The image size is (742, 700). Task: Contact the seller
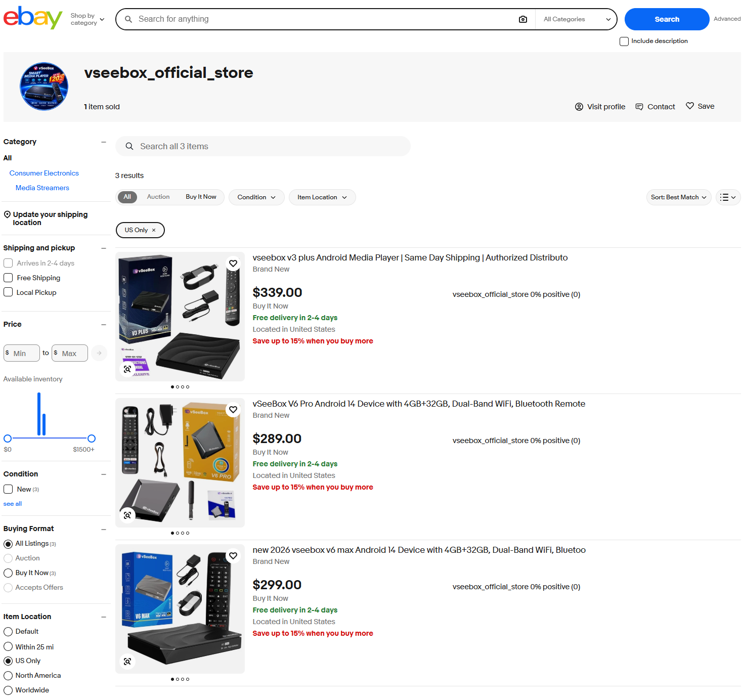tap(655, 107)
